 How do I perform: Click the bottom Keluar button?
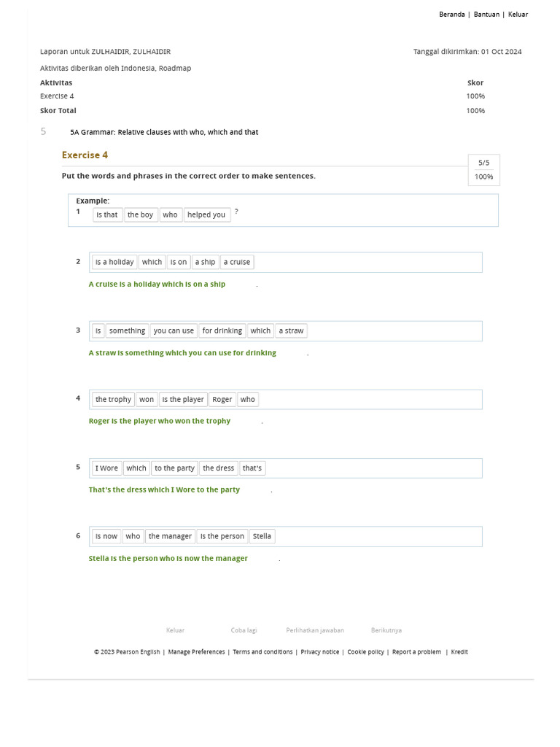[175, 630]
